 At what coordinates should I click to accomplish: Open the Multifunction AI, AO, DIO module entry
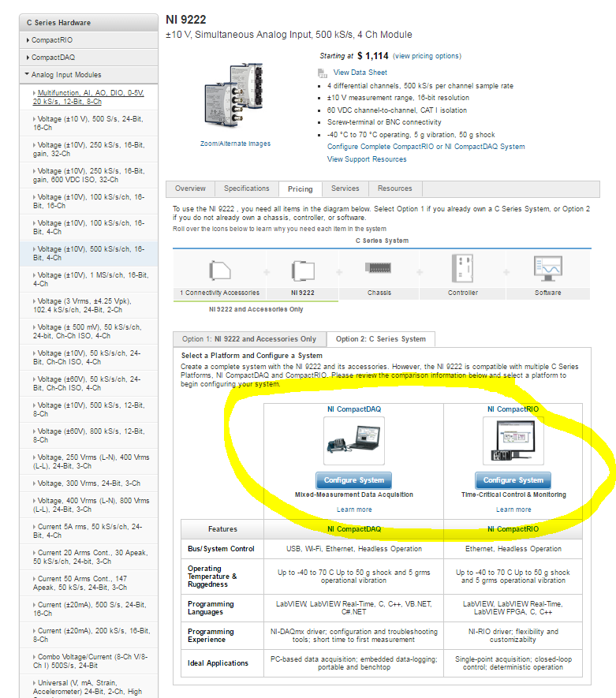(88, 97)
